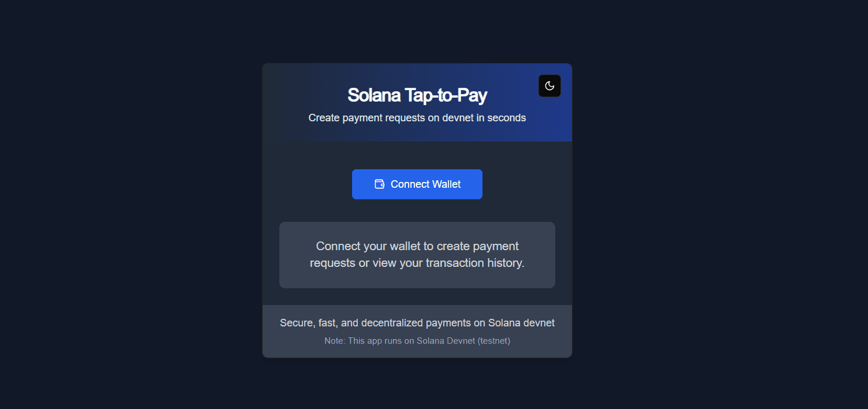Click the "Note:" label in the footer
This screenshot has width=868, height=409.
(335, 341)
